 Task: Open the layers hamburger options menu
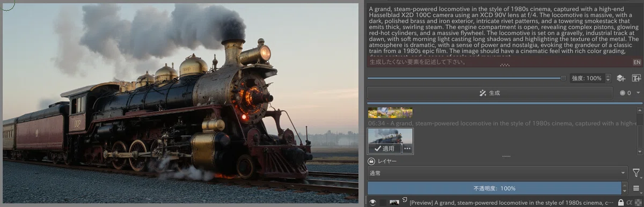pyautogui.click(x=636, y=188)
